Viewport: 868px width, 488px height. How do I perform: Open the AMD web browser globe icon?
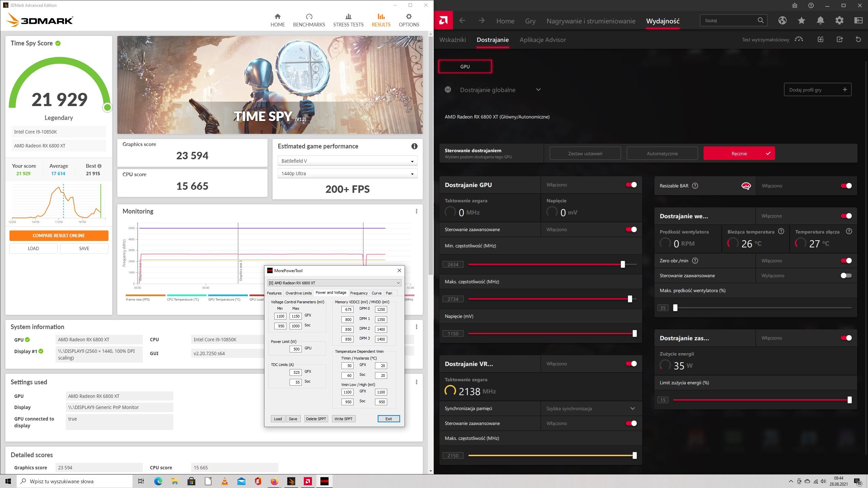click(782, 21)
